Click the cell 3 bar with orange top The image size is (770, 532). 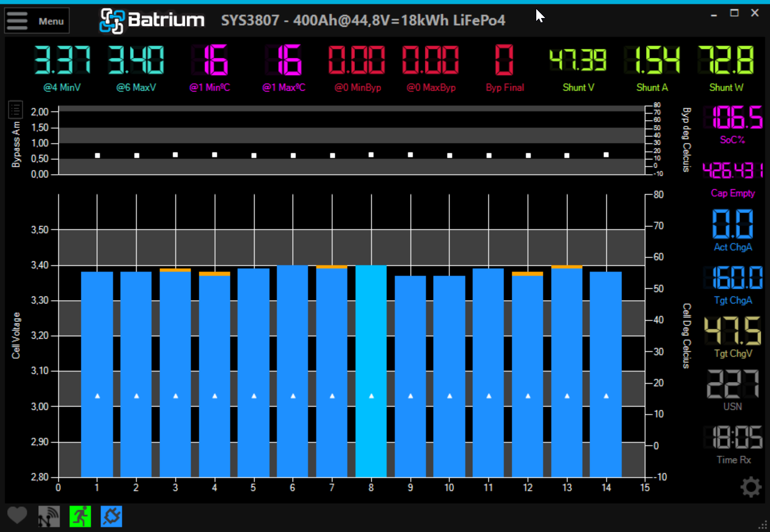(175, 373)
